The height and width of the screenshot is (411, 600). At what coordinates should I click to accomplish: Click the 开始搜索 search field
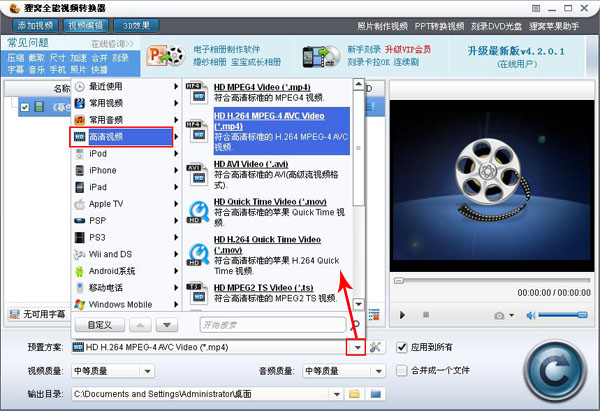click(x=273, y=325)
